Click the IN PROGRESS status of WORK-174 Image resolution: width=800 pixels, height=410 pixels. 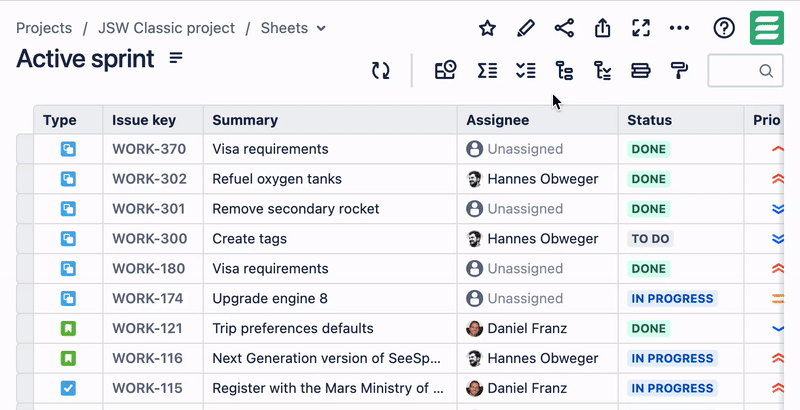click(672, 298)
